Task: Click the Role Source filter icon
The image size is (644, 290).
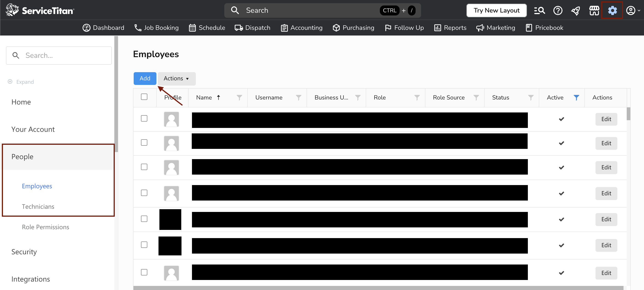Action: [x=476, y=97]
